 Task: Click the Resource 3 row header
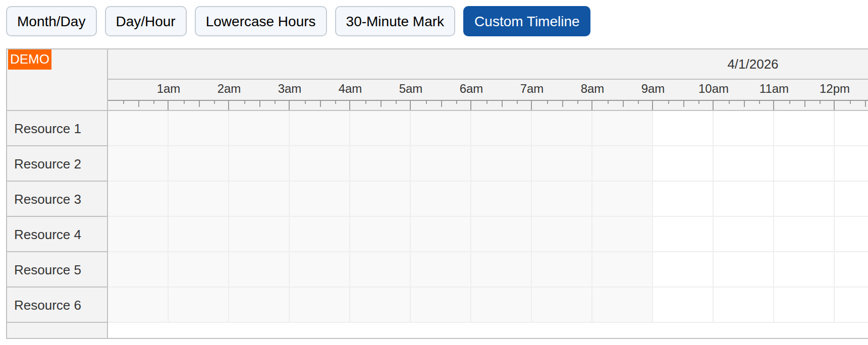pos(48,199)
